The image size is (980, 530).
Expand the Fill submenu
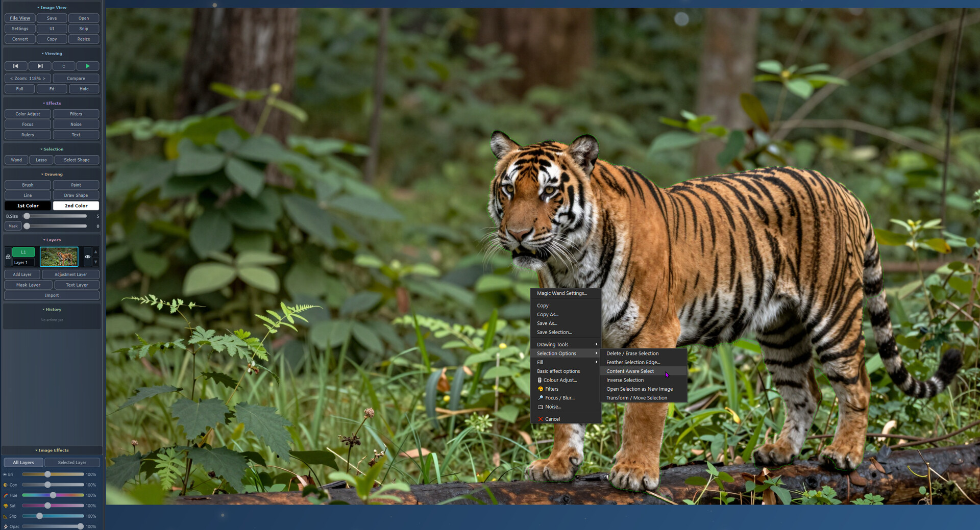(x=566, y=362)
